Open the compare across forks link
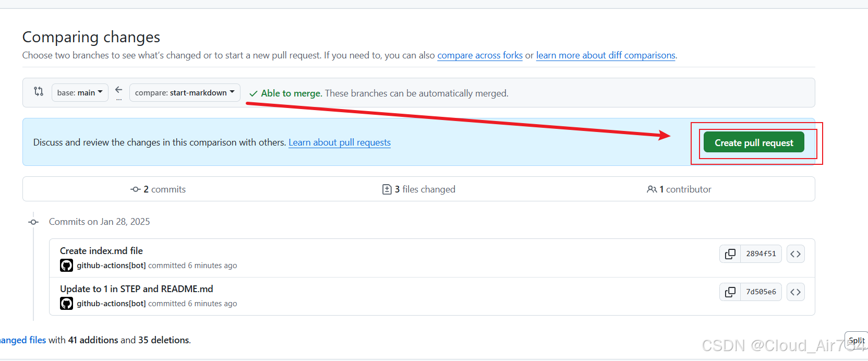This screenshot has height=361, width=868. (x=480, y=55)
